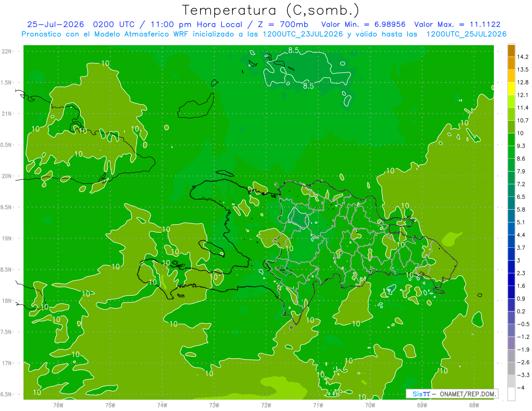This screenshot has width=532, height=411.
Task: Click the 10.7 color scale label
Action: tap(522, 121)
